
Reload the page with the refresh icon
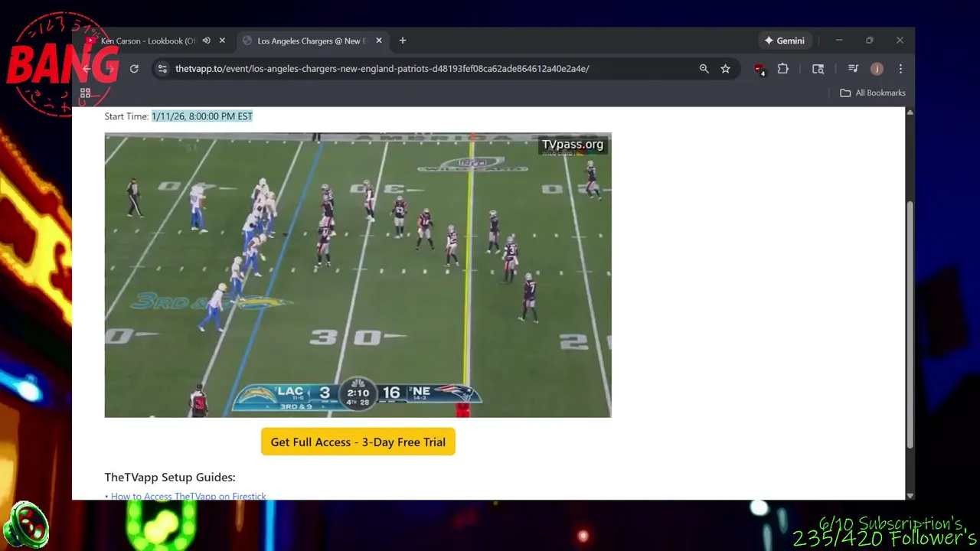click(134, 69)
